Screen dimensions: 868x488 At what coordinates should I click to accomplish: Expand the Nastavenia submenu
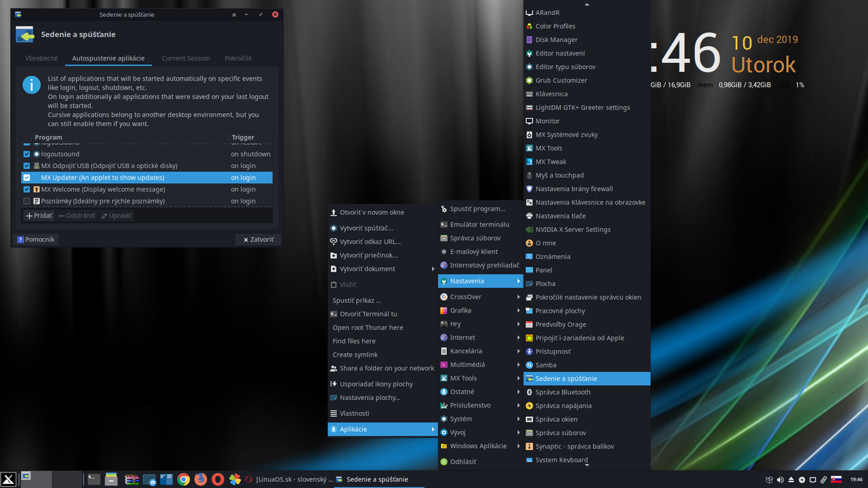(481, 281)
